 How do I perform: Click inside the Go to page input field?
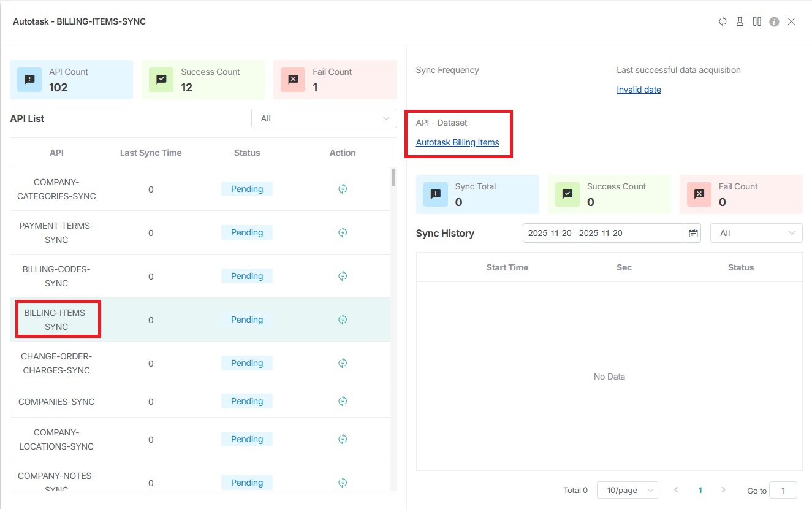(x=783, y=490)
